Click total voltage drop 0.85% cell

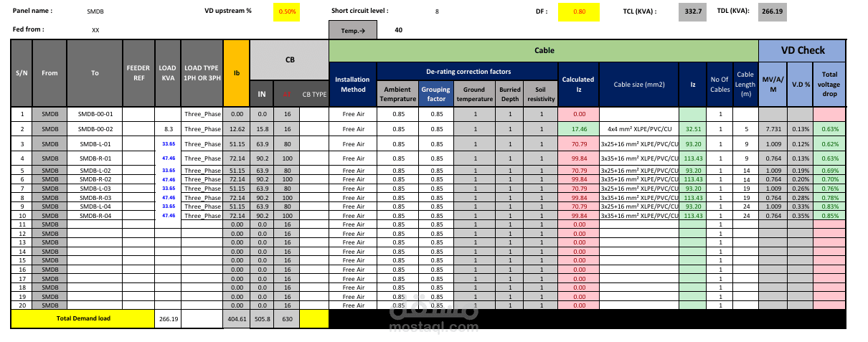click(829, 215)
